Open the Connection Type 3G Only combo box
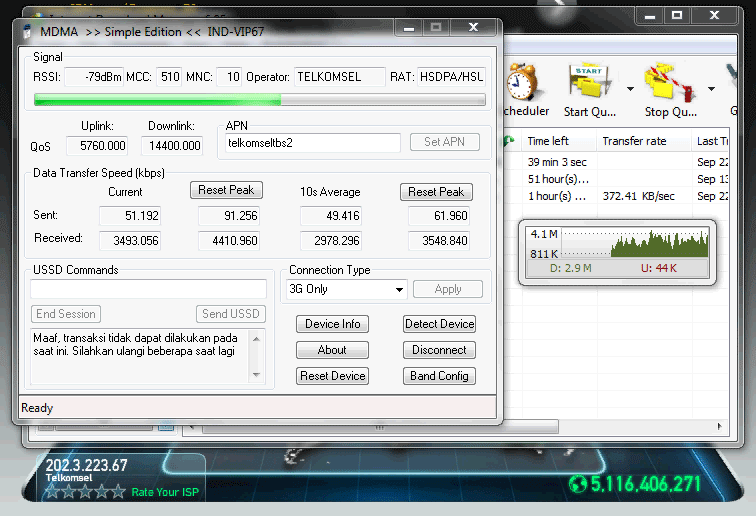756x516 pixels. [x=346, y=289]
